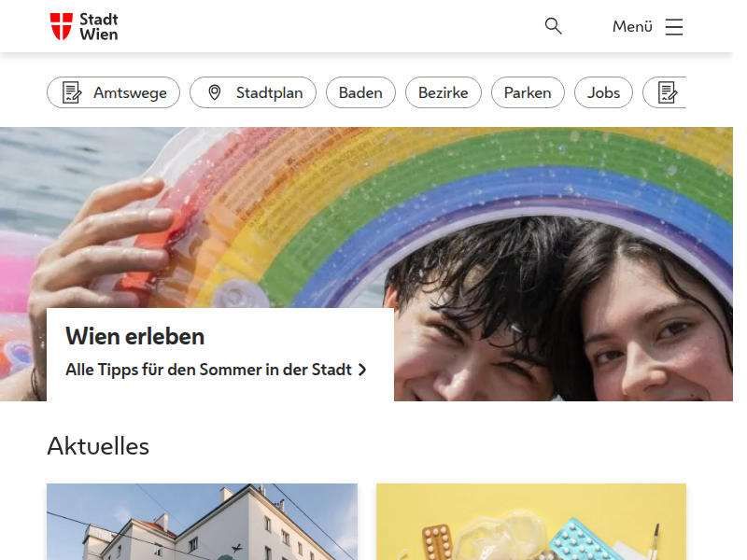747x560 pixels.
Task: Open the Bezirke quick link
Action: 443,92
